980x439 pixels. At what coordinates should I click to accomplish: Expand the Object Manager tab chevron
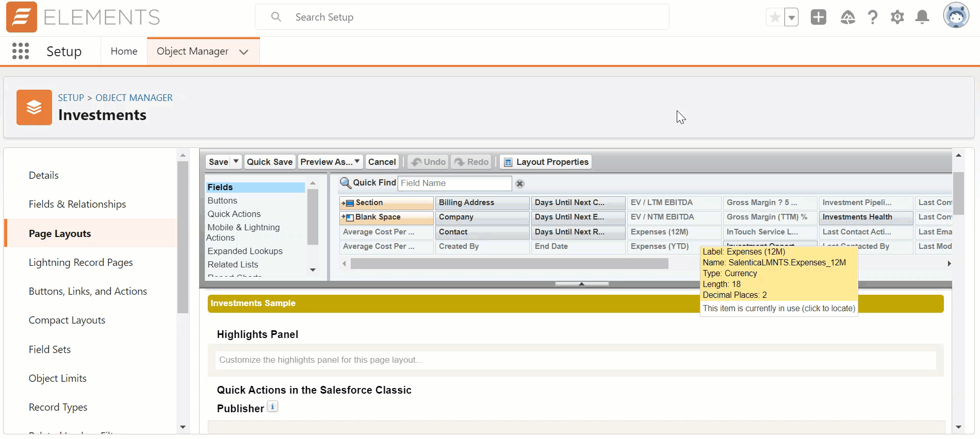244,52
